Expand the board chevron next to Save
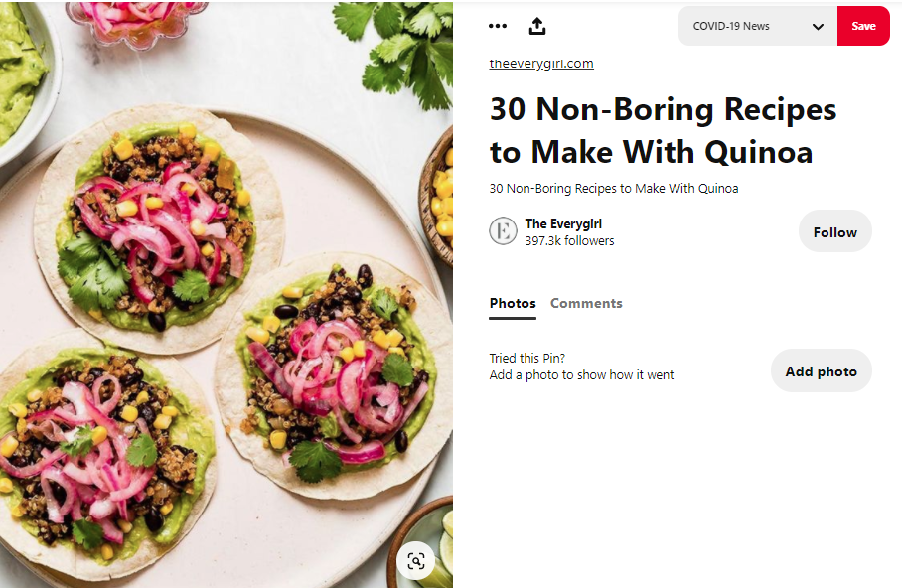Screen dimensions: 902x588 (818, 27)
